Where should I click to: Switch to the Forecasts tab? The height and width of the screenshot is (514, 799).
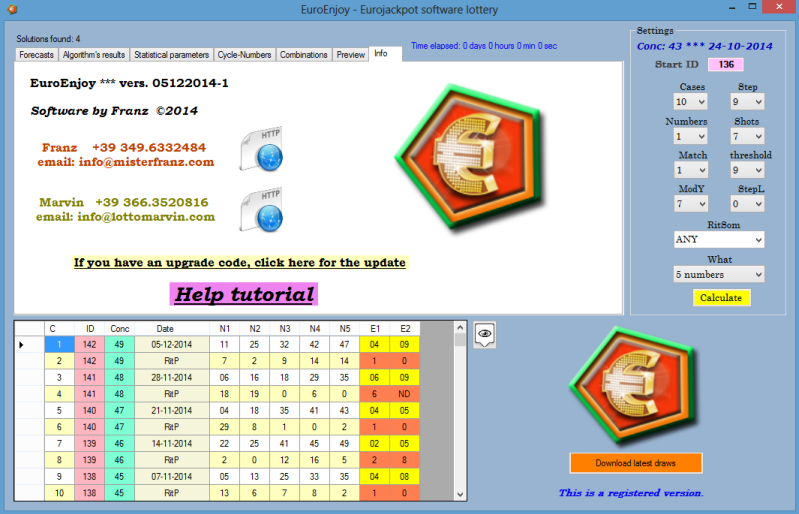36,55
